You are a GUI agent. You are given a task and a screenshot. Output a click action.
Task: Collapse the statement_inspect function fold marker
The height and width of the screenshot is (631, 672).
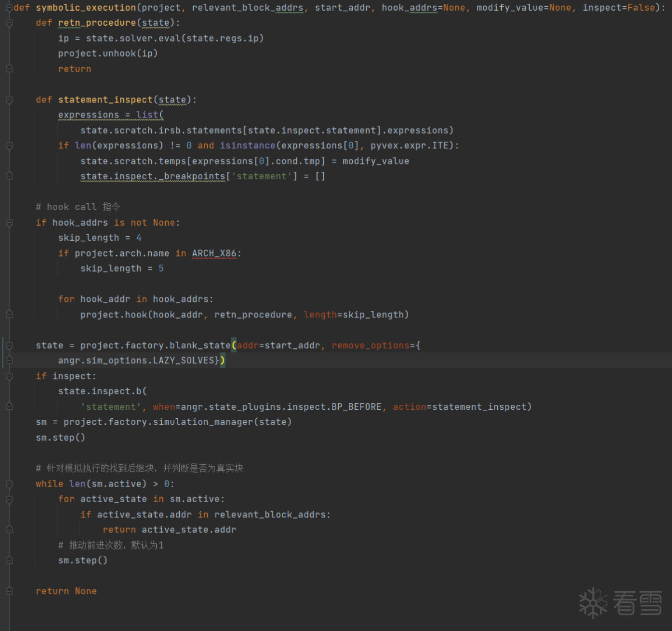10,100
